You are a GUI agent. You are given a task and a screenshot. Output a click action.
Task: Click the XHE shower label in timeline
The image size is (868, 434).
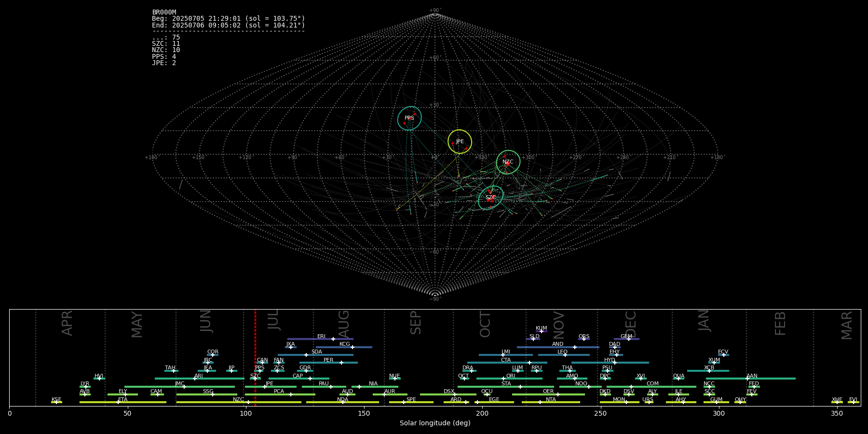point(837,400)
